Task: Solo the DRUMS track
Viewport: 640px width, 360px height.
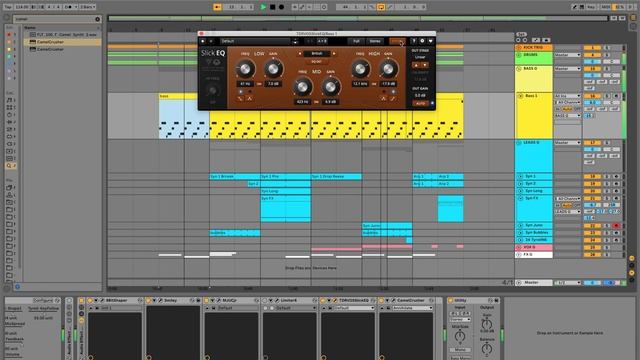Action: (x=607, y=55)
